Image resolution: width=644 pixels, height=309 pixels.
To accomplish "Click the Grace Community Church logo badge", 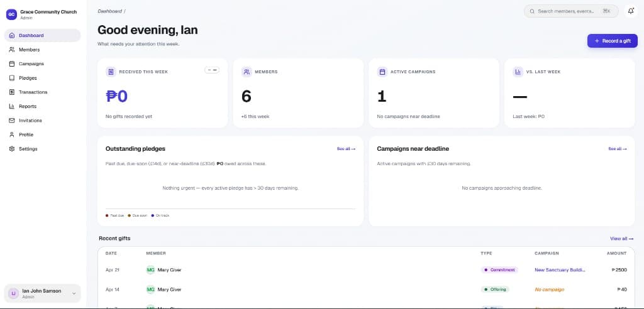I will [x=11, y=14].
